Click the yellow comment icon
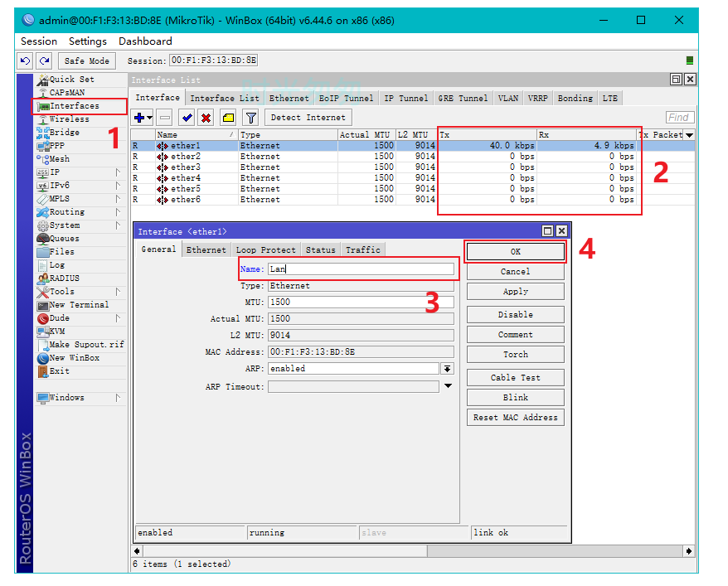Image resolution: width=728 pixels, height=586 pixels. (228, 118)
